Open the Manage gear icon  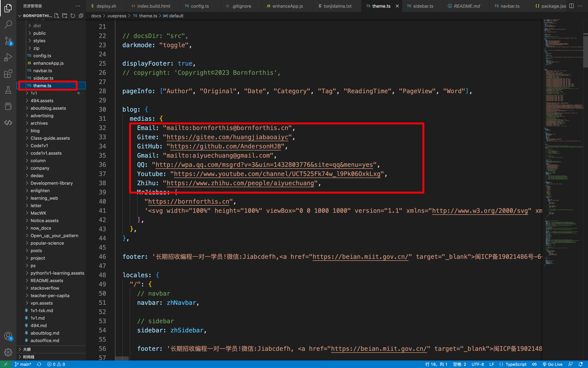point(8,352)
